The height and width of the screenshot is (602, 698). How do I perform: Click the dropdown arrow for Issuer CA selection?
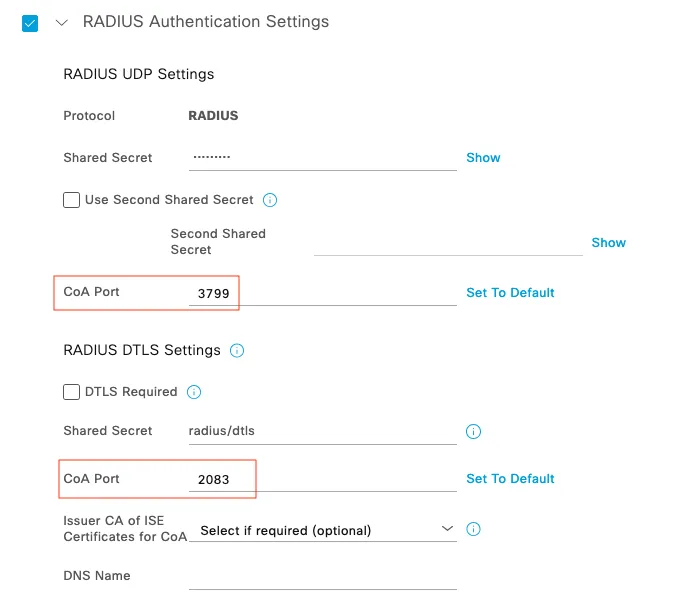coord(447,529)
